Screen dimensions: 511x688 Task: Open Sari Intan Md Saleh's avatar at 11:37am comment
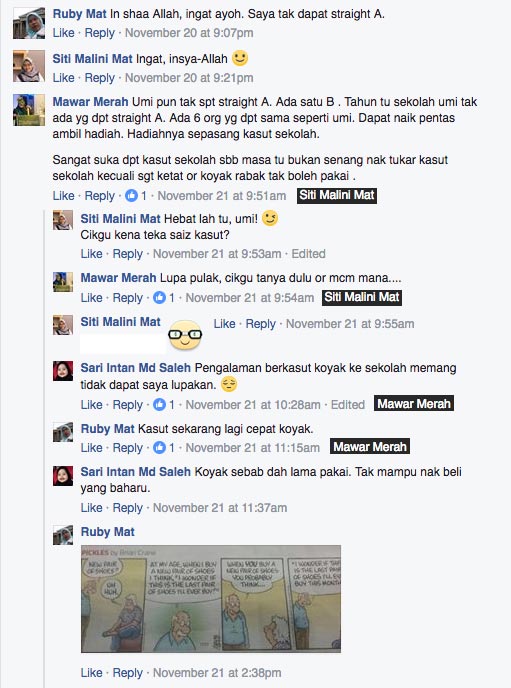63,476
